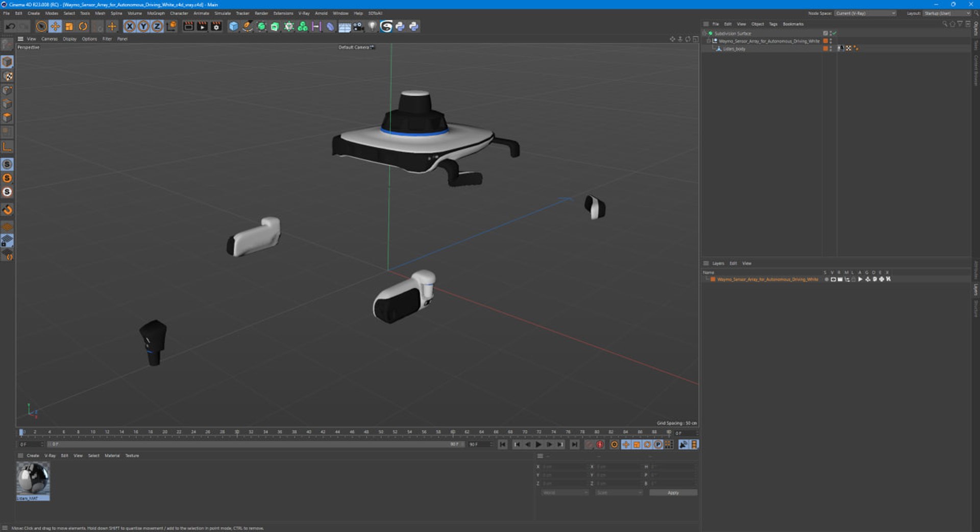Toggle the Z-axis lock
The height and width of the screenshot is (532, 980).
(x=157, y=27)
